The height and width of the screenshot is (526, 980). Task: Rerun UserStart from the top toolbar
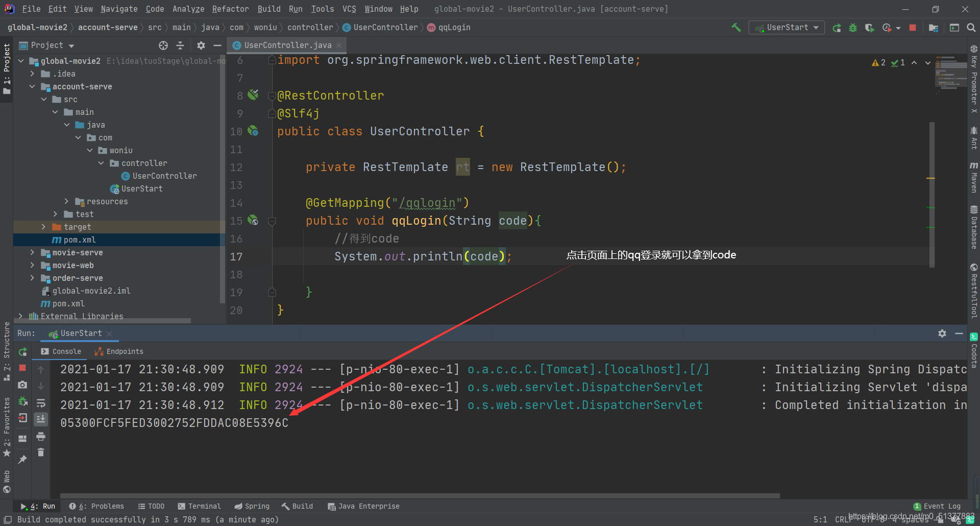(x=837, y=28)
